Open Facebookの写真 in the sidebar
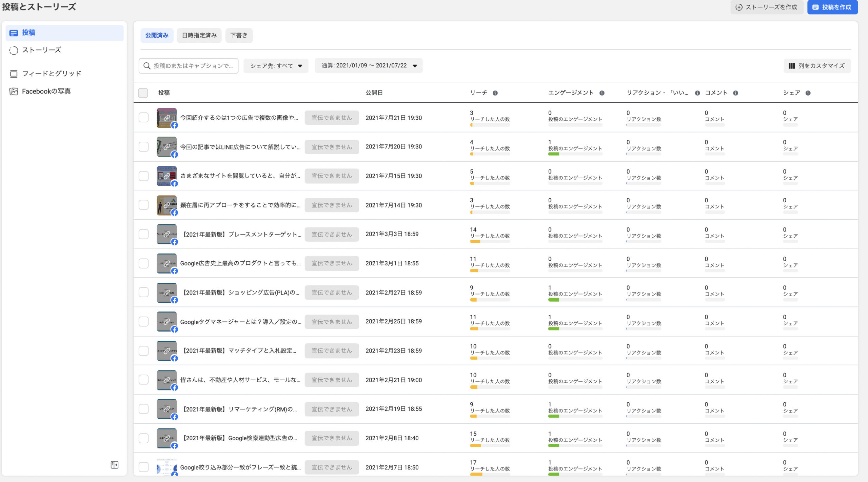 click(x=46, y=91)
